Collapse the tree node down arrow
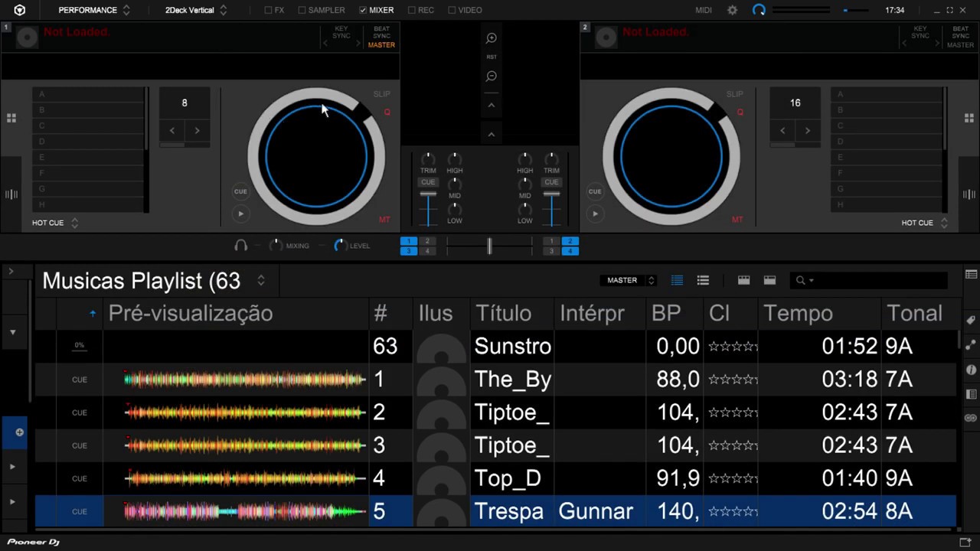 pyautogui.click(x=13, y=332)
